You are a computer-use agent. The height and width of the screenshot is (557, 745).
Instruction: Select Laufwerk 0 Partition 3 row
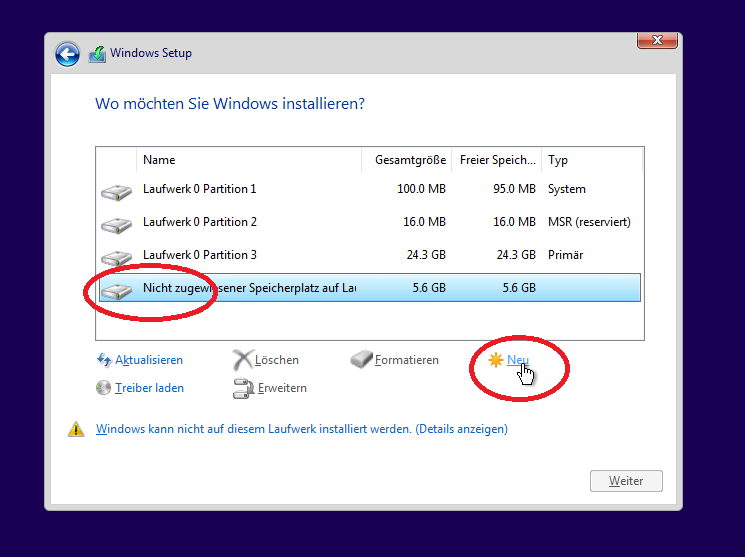pos(370,255)
